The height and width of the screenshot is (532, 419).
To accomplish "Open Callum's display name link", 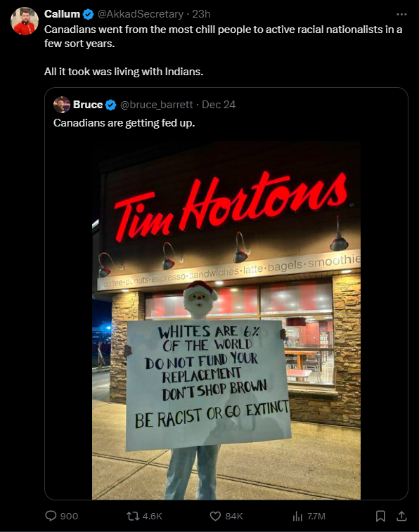I will tap(62, 14).
